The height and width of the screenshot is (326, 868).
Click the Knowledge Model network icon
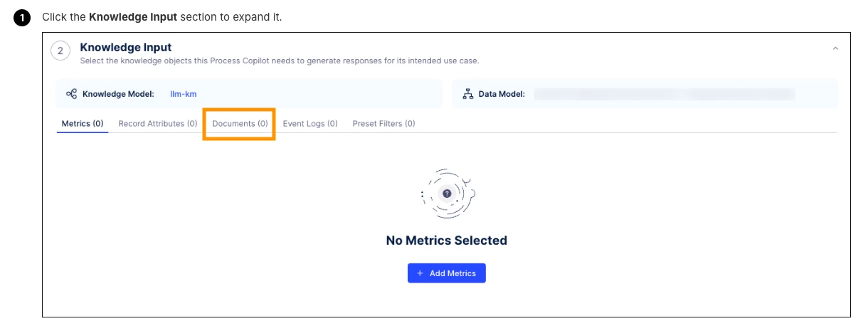coord(71,94)
